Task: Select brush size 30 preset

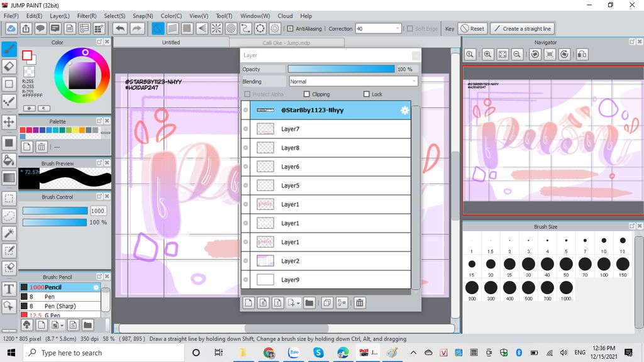Action: [x=528, y=266]
